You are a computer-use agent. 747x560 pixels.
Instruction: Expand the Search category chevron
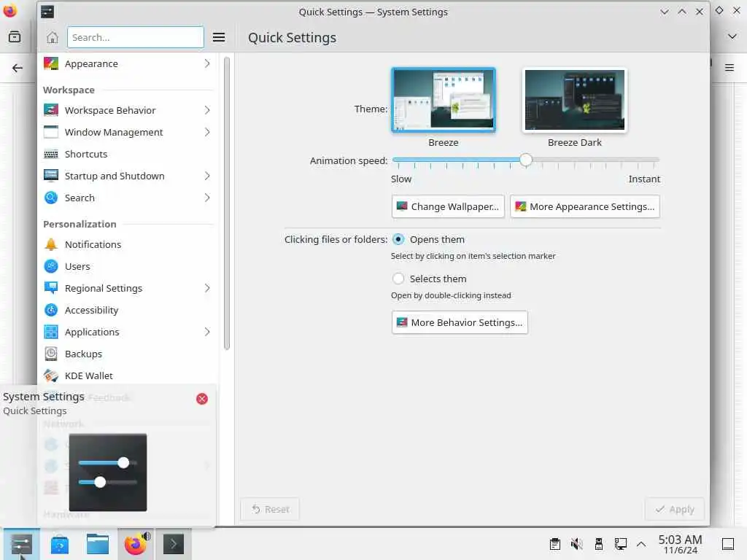click(x=207, y=198)
